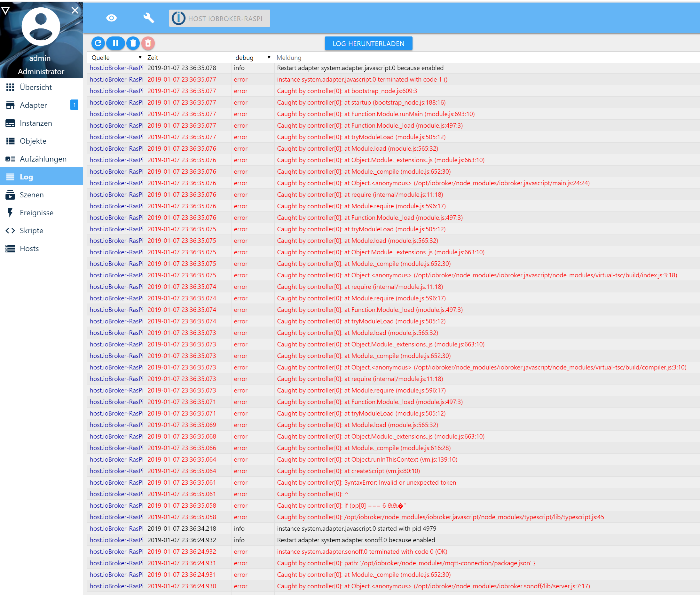The height and width of the screenshot is (595, 700).
Task: Click the message 'if (op[0] === 6 &&'
Action: point(341,506)
